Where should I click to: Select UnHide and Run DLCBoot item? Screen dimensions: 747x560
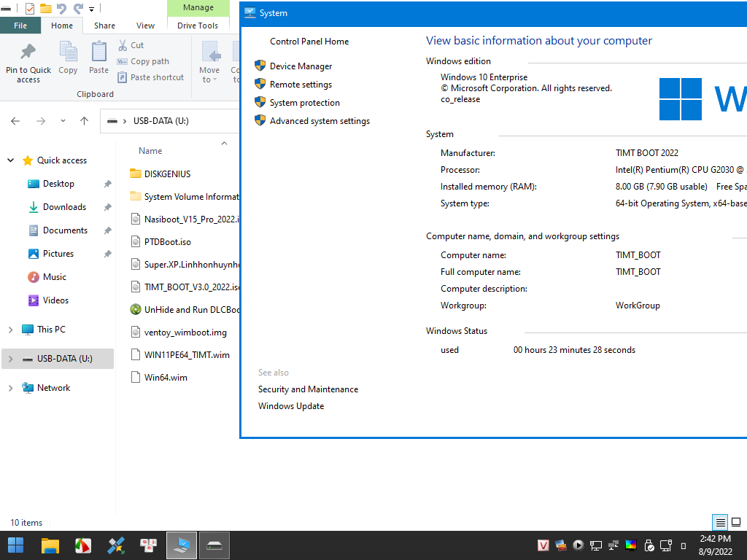point(185,309)
